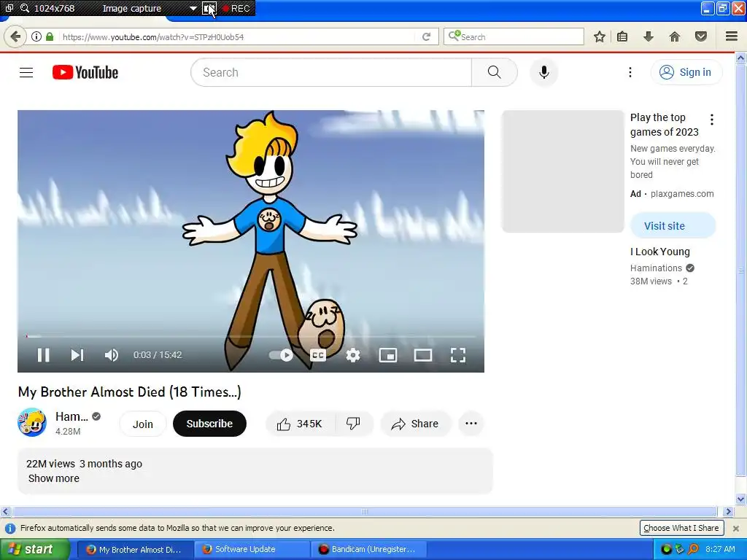Enter full screen mode
Image resolution: width=747 pixels, height=560 pixels.
pyautogui.click(x=458, y=355)
